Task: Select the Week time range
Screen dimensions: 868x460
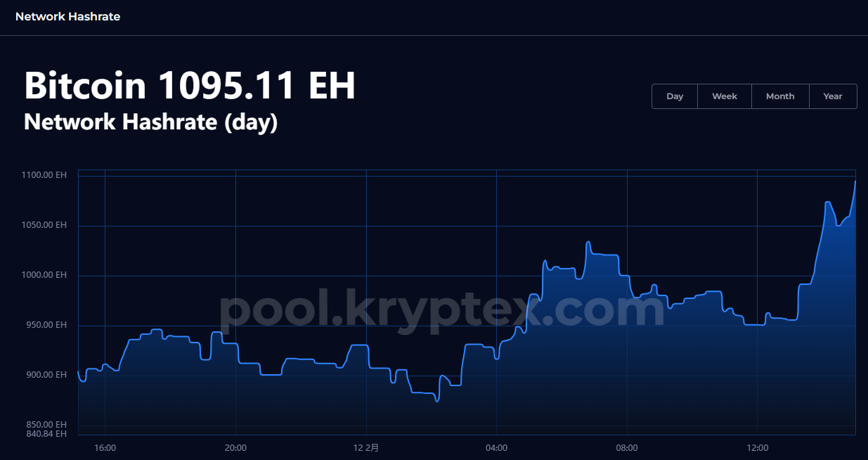Action: coord(725,96)
